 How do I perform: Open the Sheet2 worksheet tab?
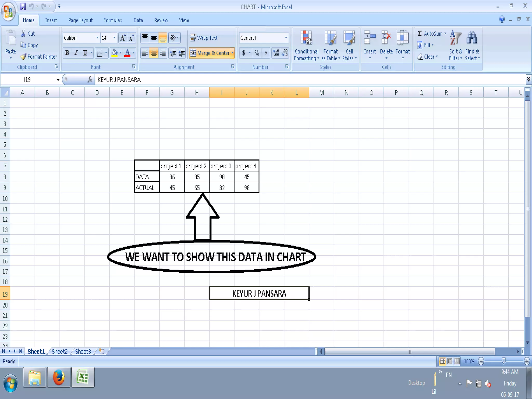pyautogui.click(x=59, y=351)
